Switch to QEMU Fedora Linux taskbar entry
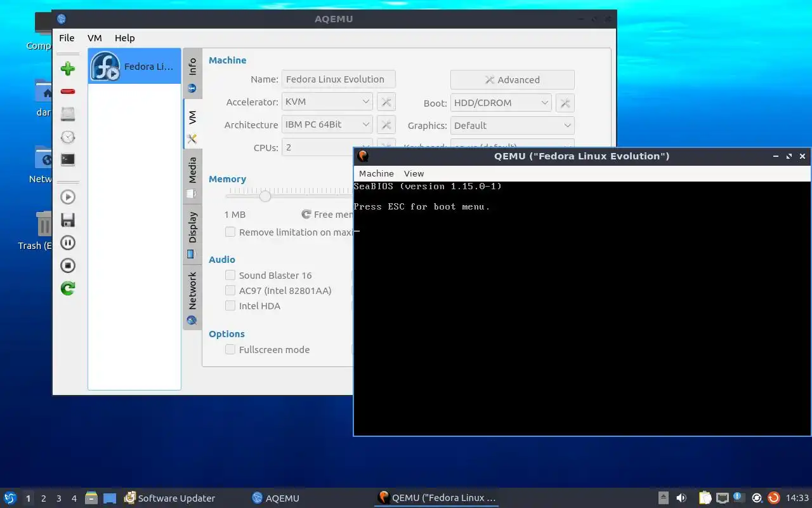 [x=436, y=498]
